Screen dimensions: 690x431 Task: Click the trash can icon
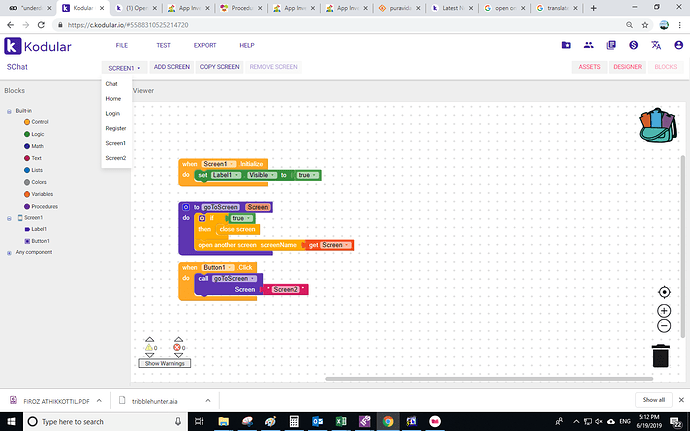661,355
